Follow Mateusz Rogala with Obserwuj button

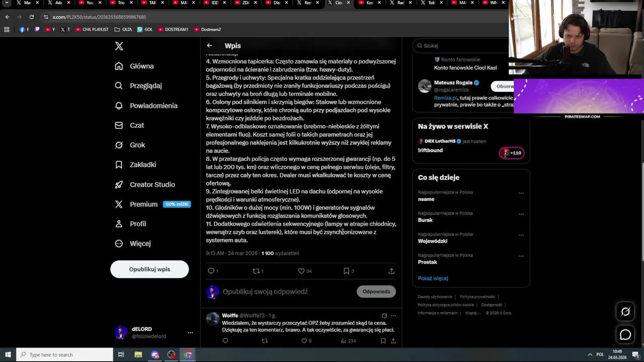point(503,86)
